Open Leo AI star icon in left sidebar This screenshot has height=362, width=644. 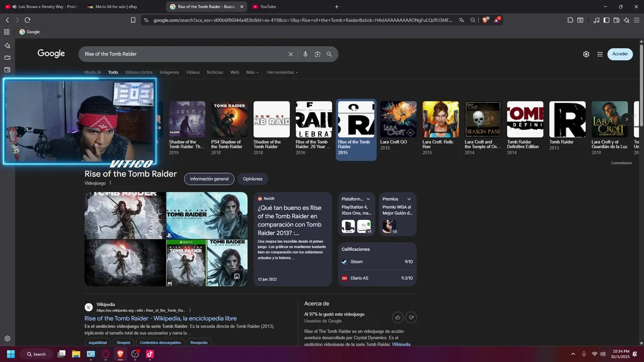pos(7,45)
